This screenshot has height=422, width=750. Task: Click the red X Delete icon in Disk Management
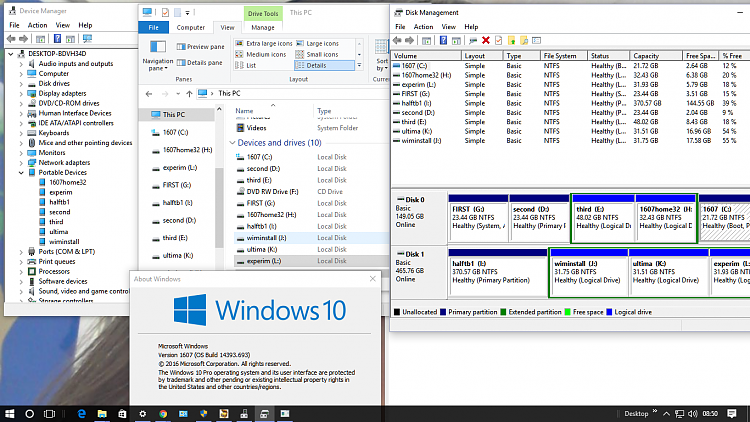[486, 41]
